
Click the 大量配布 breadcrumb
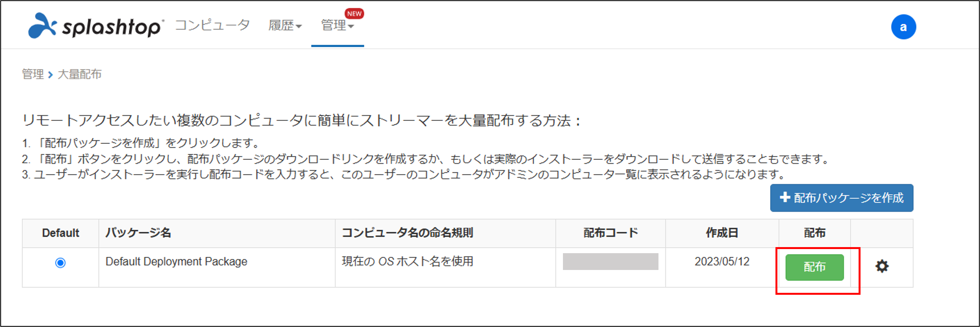click(80, 74)
